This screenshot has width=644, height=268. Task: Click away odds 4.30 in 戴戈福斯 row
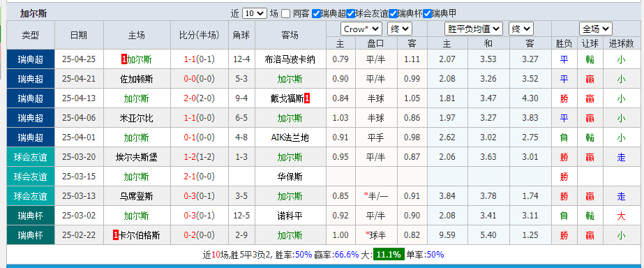point(530,98)
